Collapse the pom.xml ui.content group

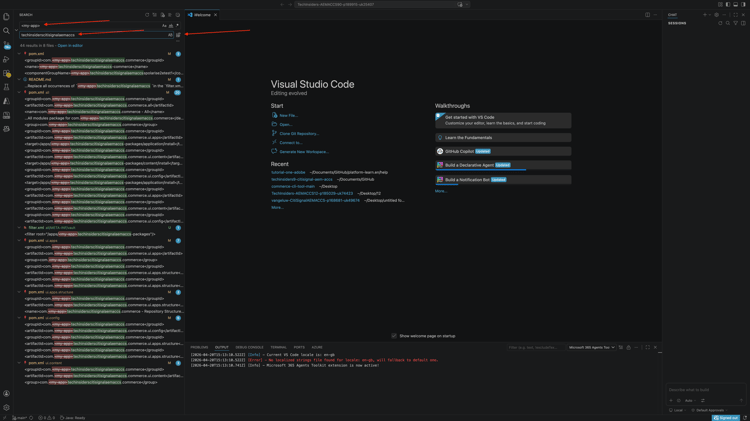click(19, 363)
